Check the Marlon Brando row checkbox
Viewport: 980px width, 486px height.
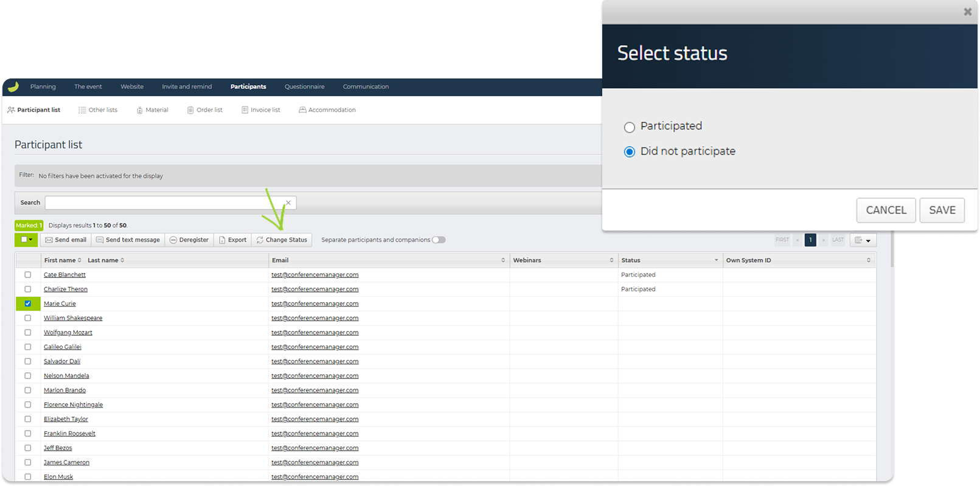[28, 391]
